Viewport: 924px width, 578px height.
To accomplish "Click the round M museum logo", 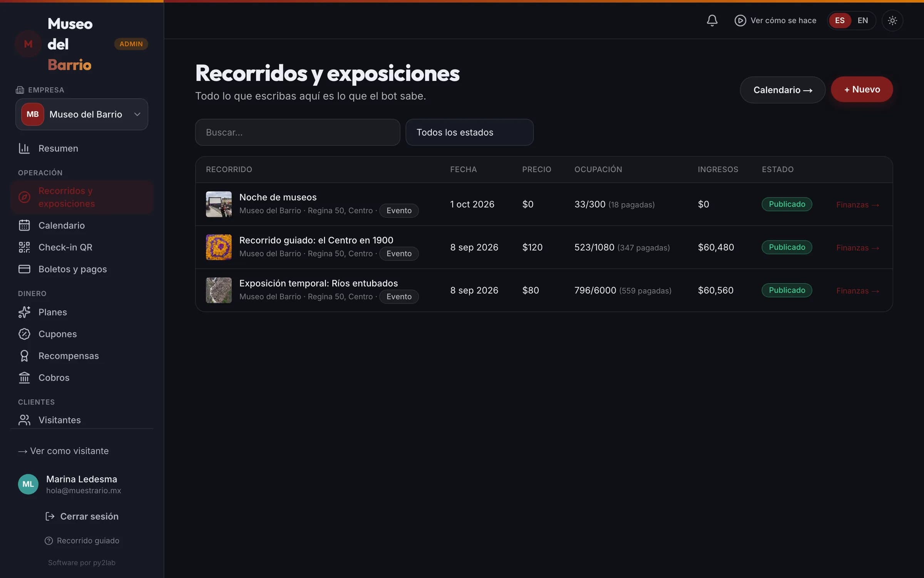I will click(x=28, y=44).
